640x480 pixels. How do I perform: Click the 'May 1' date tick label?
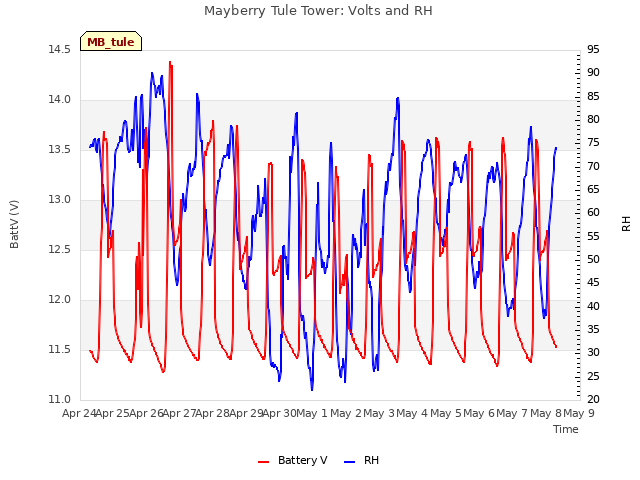312,414
